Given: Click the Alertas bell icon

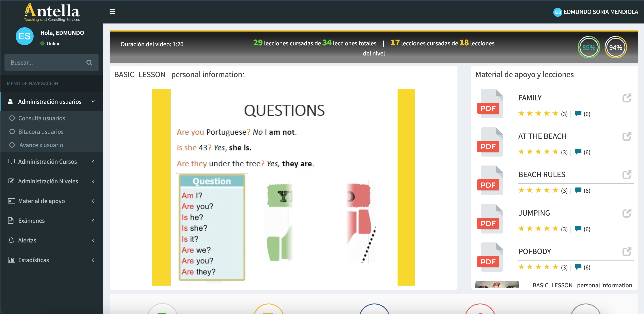Looking at the screenshot, I should [11, 240].
